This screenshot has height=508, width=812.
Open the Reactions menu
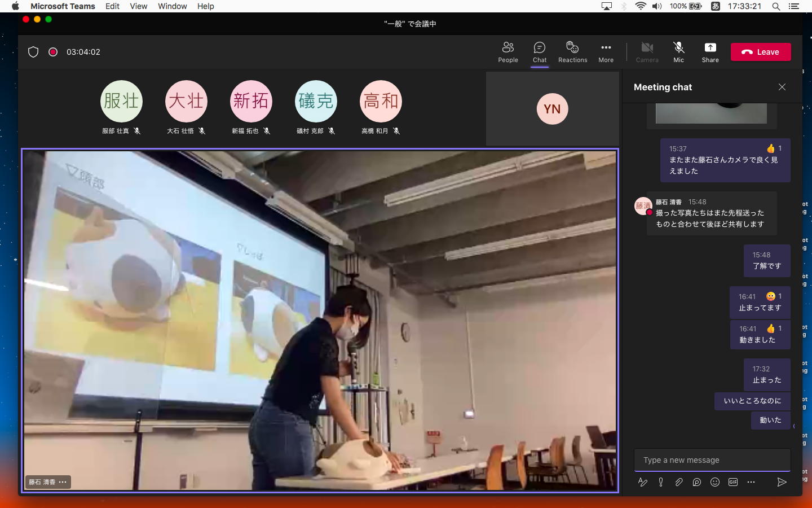click(x=572, y=52)
